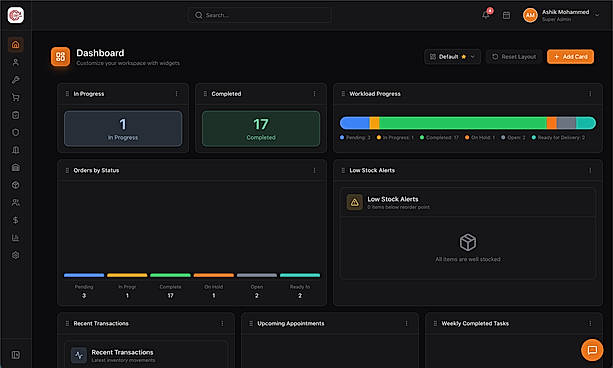Click the green Completed segment of workload bar
Image resolution: width=613 pixels, height=368 pixels.
[463, 123]
